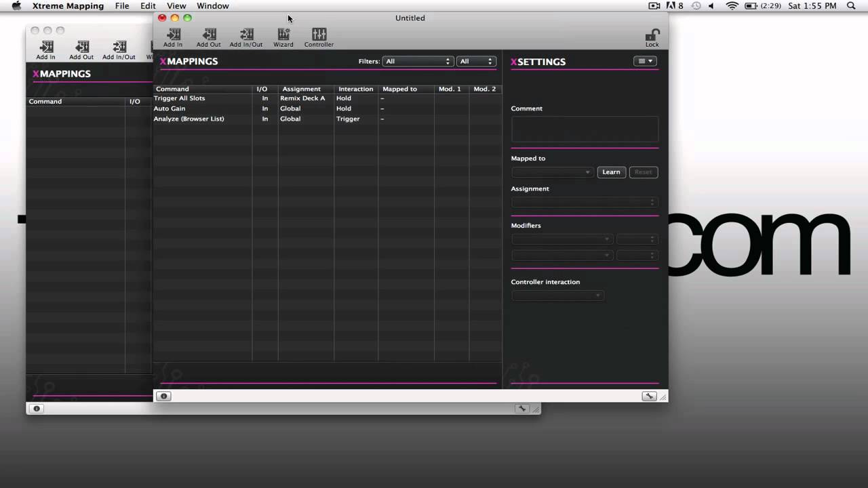
Task: Expand the second Filters All dropdown
Action: pyautogui.click(x=476, y=61)
